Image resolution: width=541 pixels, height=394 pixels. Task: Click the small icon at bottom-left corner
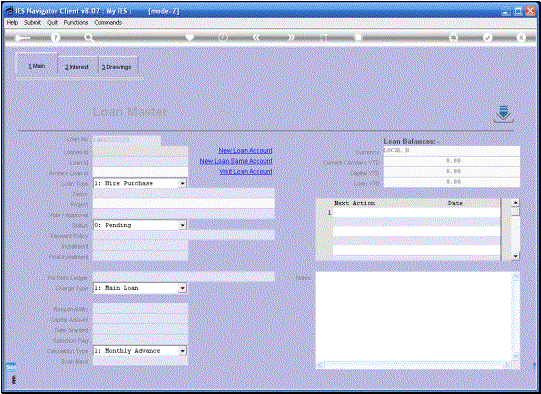[x=13, y=380]
